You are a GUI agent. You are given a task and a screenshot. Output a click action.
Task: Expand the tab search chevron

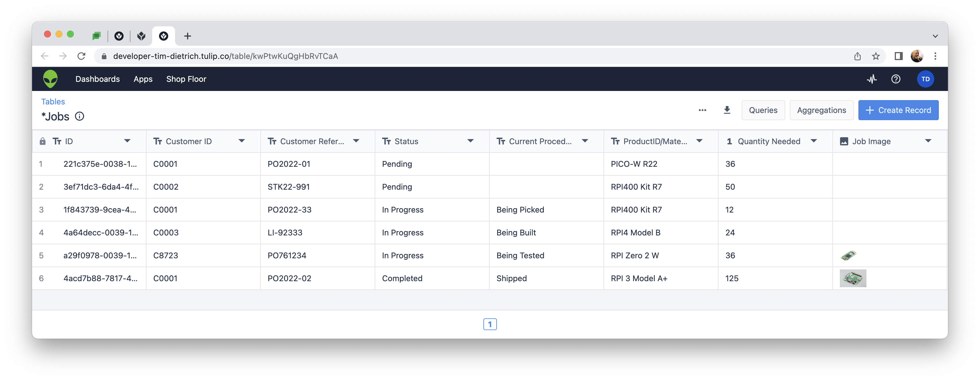point(935,36)
